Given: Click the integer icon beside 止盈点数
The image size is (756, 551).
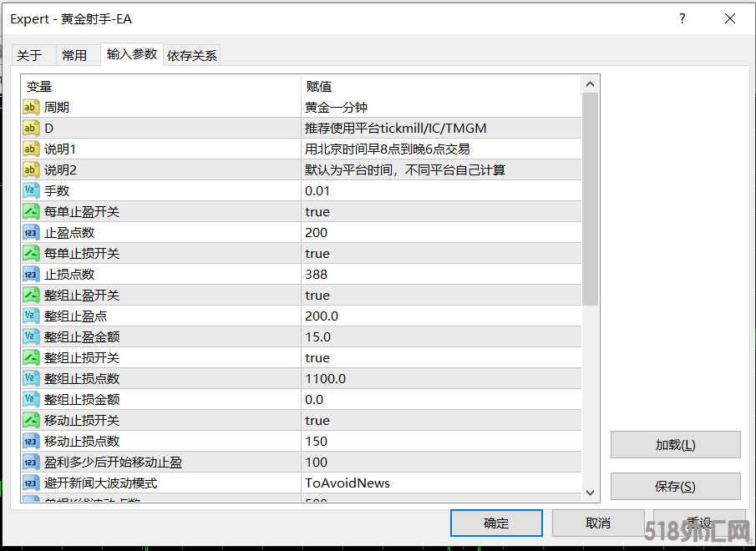Looking at the screenshot, I should point(31,232).
